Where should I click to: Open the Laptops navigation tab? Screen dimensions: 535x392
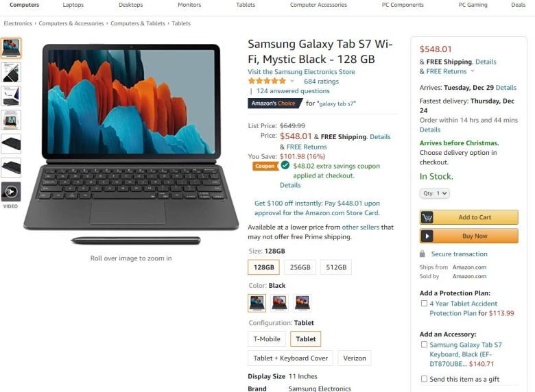(73, 5)
